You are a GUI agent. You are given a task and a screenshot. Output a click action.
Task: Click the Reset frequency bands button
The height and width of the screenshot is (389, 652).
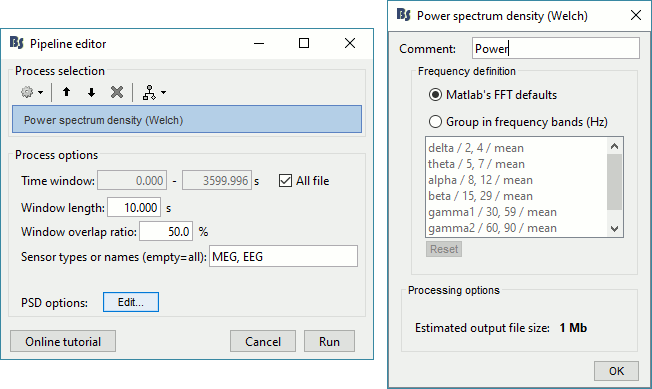pyautogui.click(x=444, y=249)
